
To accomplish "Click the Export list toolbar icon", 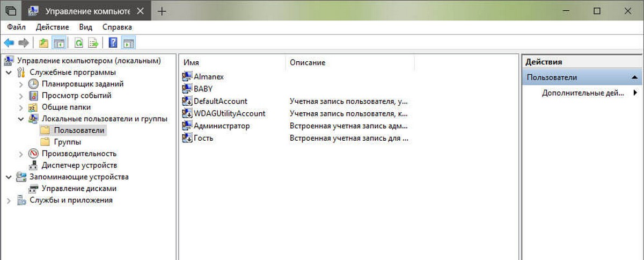I will [x=93, y=43].
